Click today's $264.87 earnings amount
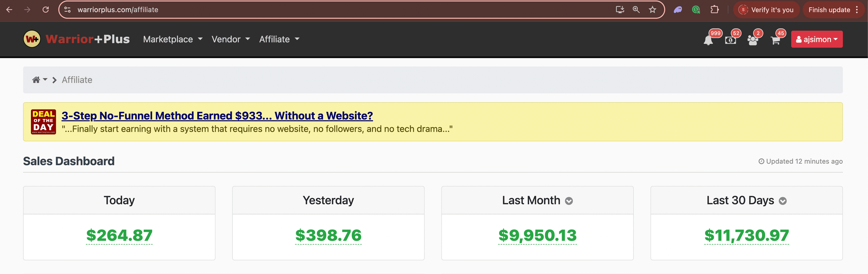Viewport: 868px width, 274px height. point(119,235)
